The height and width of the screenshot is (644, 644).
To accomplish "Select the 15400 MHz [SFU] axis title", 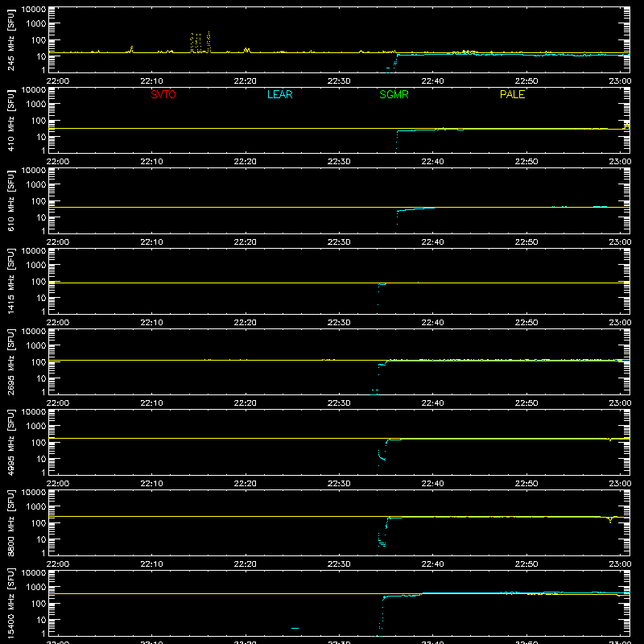I will click(11, 603).
